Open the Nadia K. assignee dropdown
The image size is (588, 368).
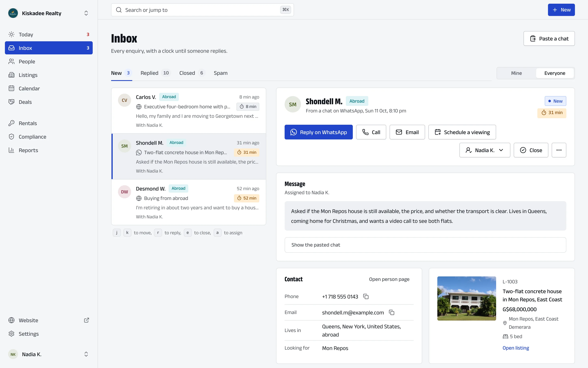click(484, 150)
